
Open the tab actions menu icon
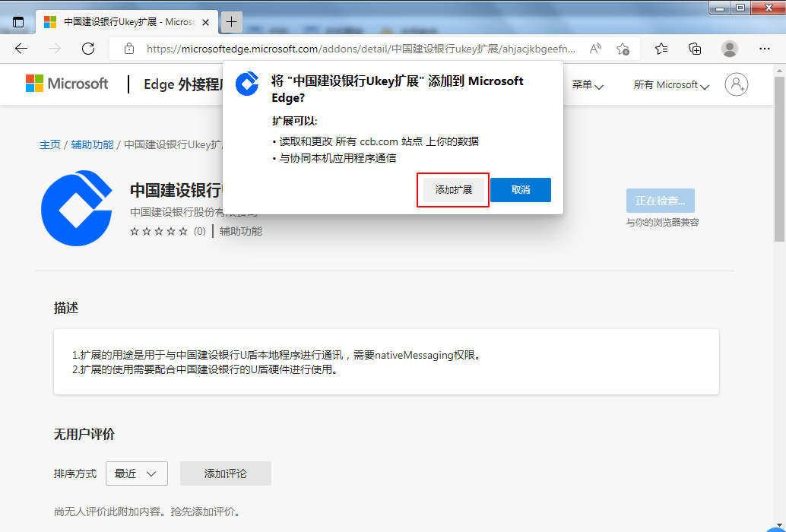pyautogui.click(x=18, y=22)
